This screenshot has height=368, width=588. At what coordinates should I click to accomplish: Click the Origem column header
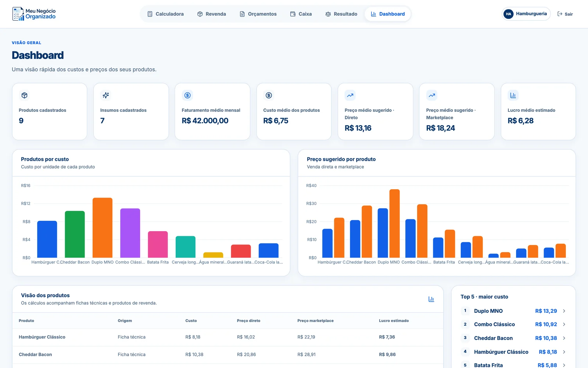click(125, 321)
